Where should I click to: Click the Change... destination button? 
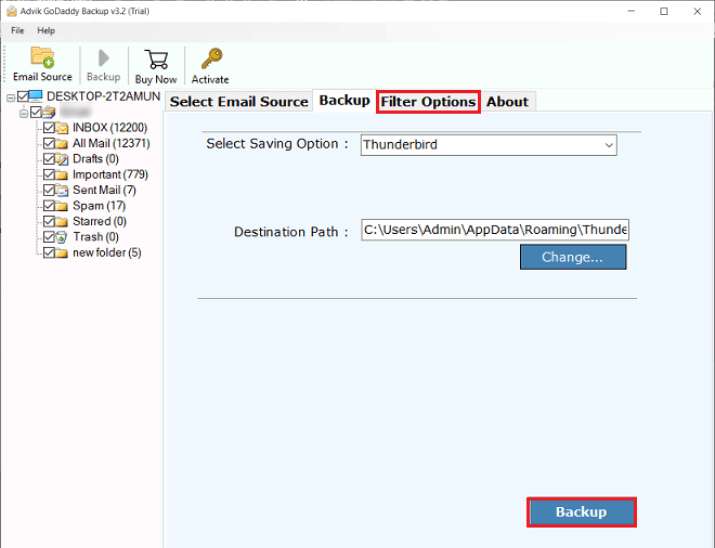[573, 257]
